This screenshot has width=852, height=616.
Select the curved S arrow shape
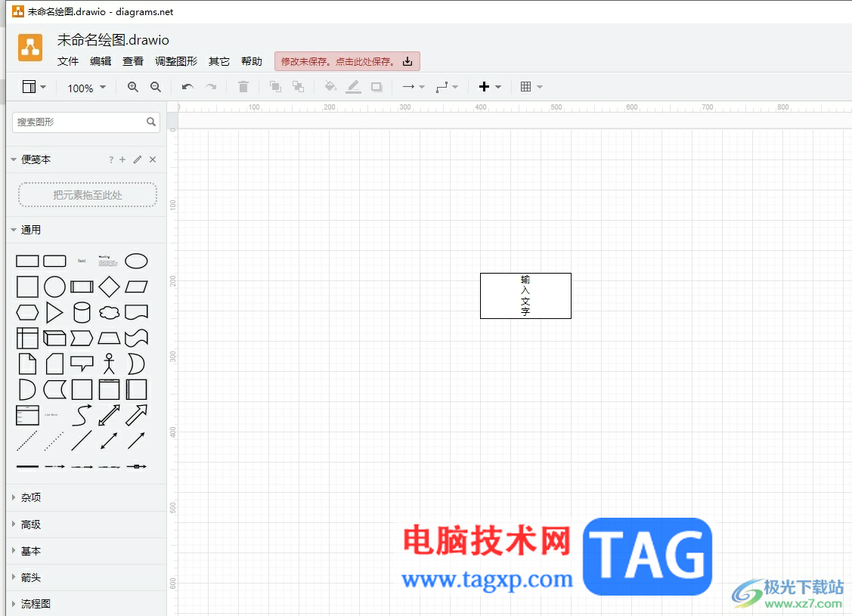pos(82,416)
